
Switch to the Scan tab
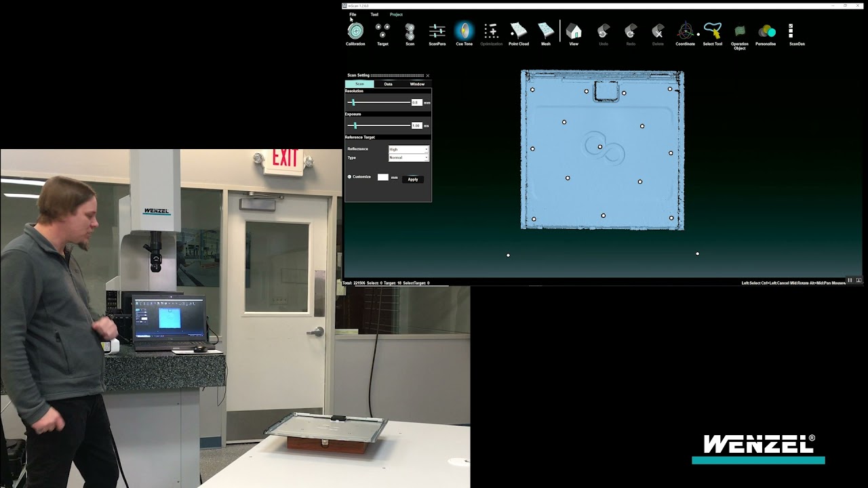359,84
